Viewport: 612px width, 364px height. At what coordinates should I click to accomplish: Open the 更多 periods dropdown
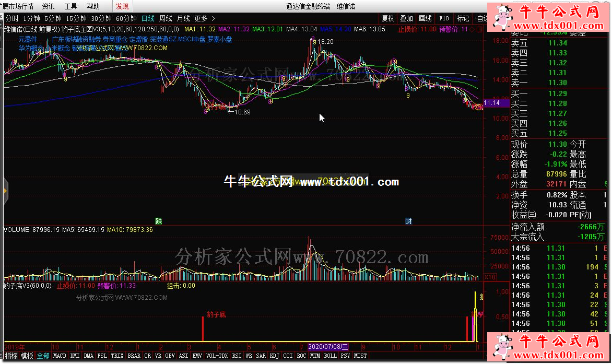pyautogui.click(x=205, y=18)
